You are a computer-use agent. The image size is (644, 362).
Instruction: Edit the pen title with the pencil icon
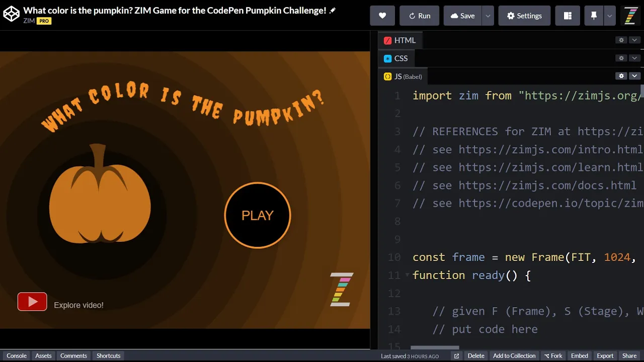coord(333,11)
